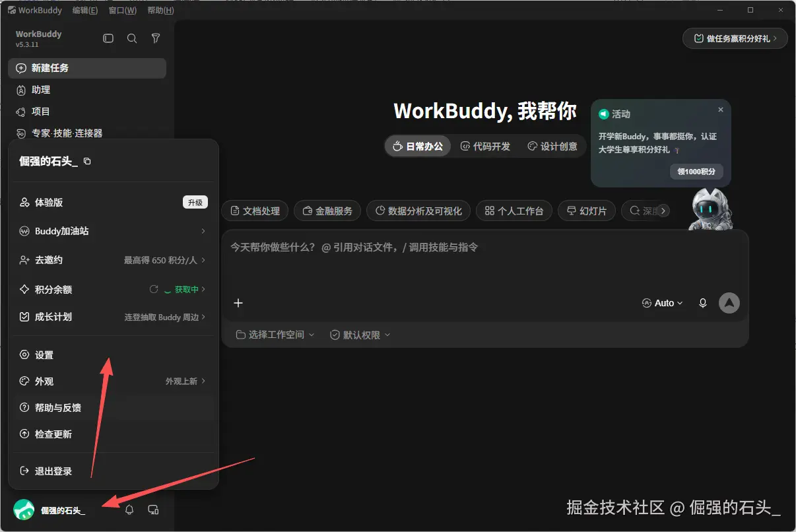Open the 体验版 plan entry
The width and height of the screenshot is (796, 532).
(113, 203)
